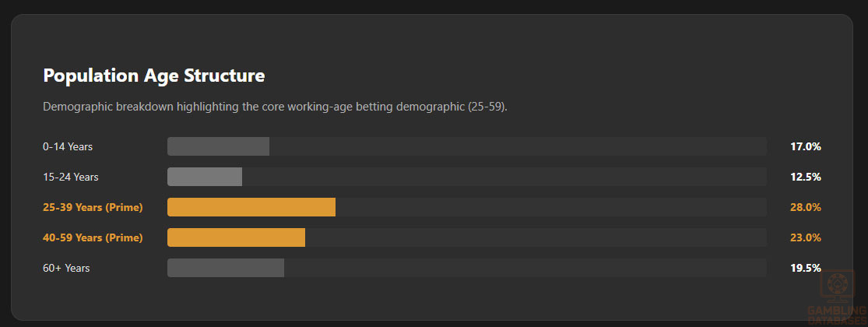Viewport: 868px width, 327px height.
Task: Click the gray filled 0-14 Years bar
Action: [218, 146]
